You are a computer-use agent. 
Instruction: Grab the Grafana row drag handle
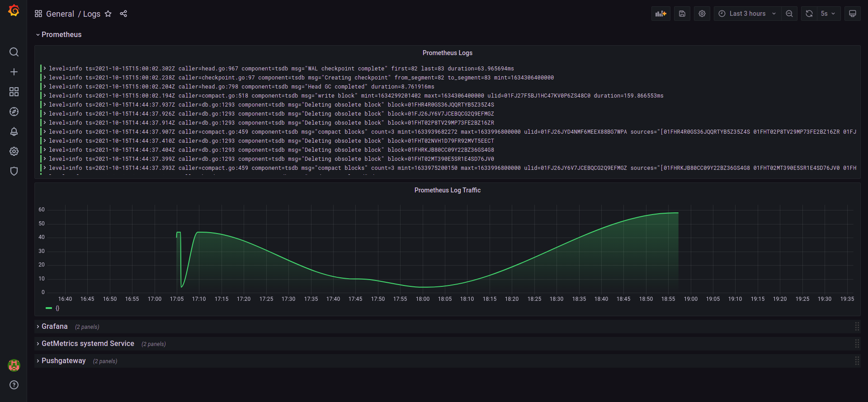tap(857, 327)
